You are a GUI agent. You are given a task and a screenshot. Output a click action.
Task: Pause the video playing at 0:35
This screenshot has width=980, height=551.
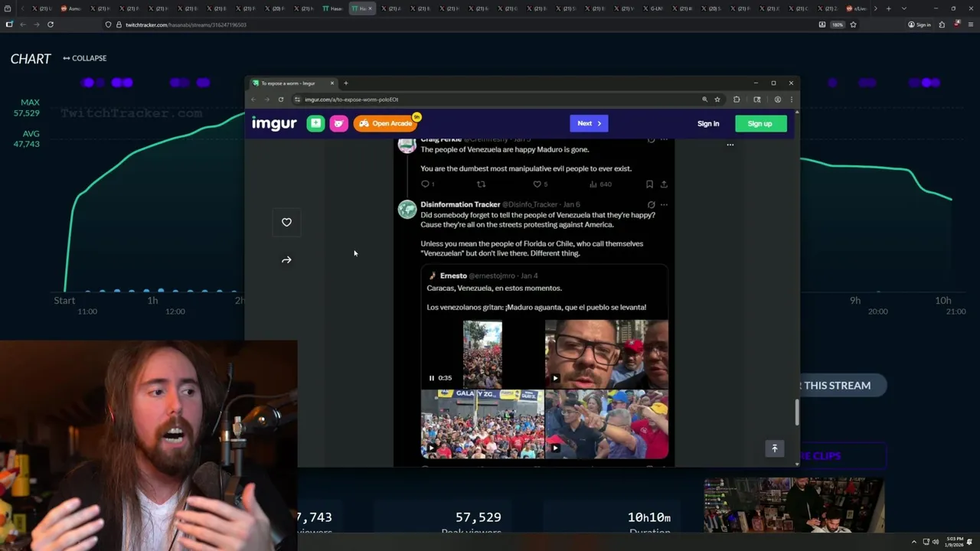pyautogui.click(x=432, y=378)
